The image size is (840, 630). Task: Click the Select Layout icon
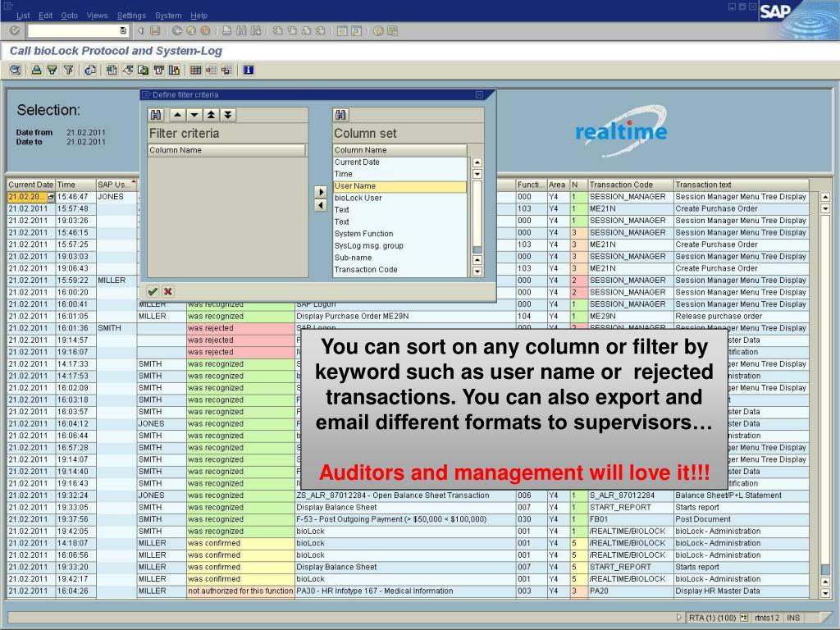[211, 71]
